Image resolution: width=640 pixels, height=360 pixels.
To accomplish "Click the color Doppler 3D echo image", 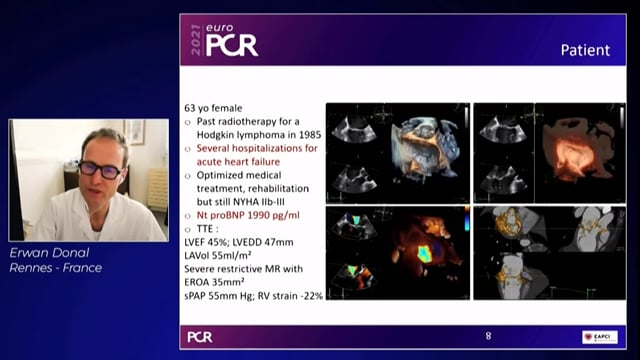I will click(x=398, y=253).
